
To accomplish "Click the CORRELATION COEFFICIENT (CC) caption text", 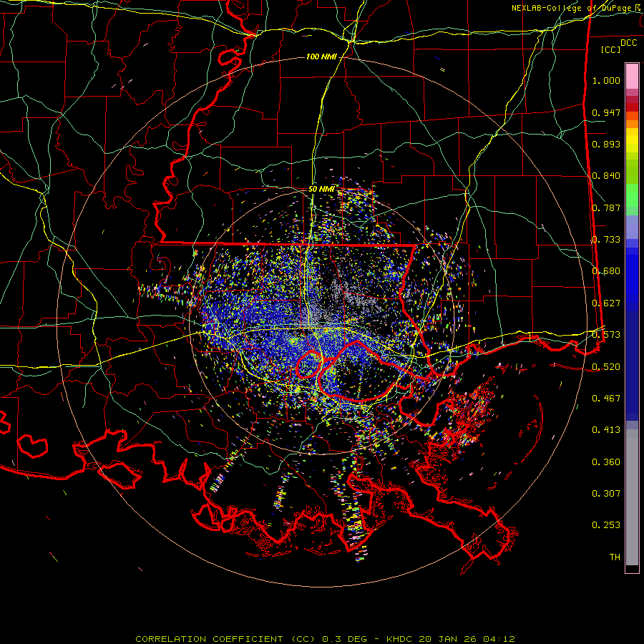I will pos(225,639).
